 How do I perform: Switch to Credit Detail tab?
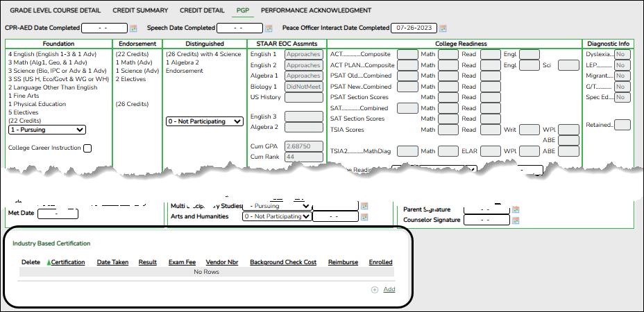pos(202,10)
